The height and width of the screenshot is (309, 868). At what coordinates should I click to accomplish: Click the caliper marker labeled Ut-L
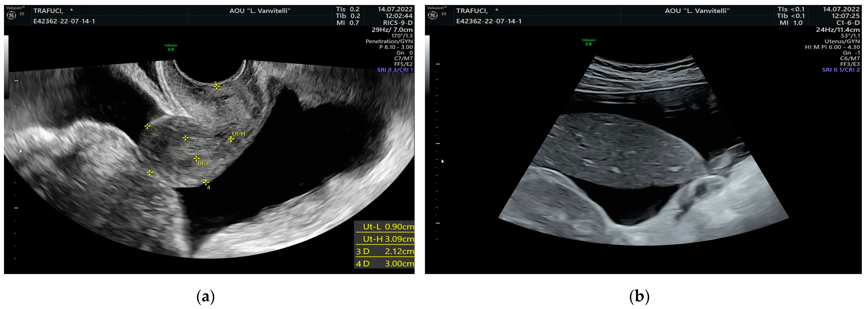196,159
